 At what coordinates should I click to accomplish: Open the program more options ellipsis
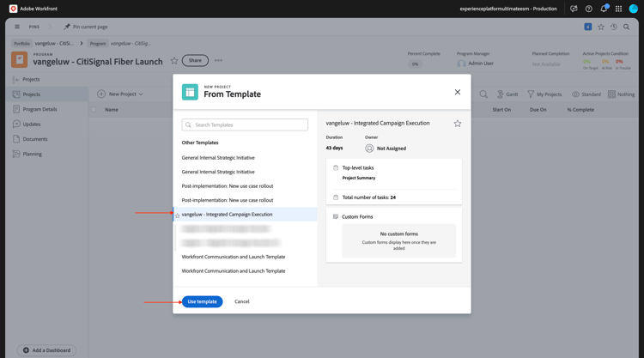pyautogui.click(x=218, y=60)
